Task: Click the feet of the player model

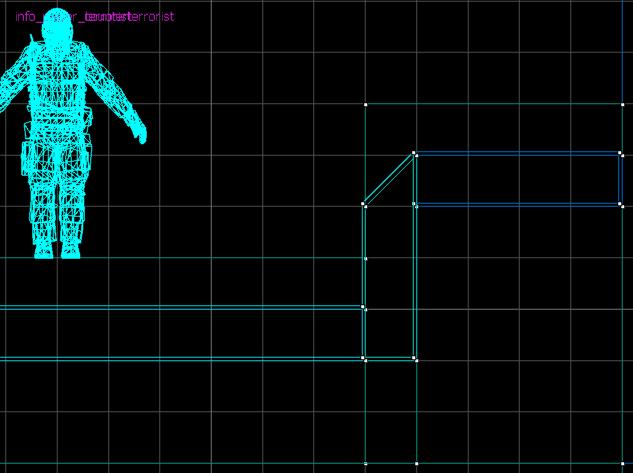Action: tap(57, 250)
